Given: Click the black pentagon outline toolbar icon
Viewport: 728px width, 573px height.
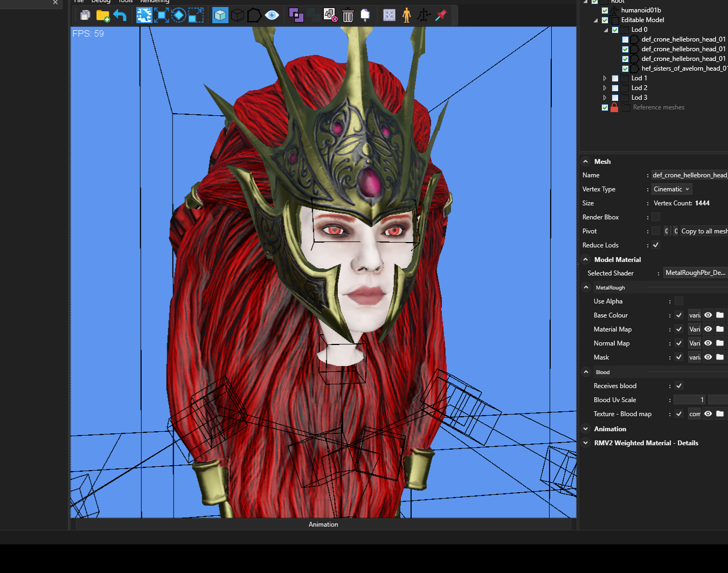Looking at the screenshot, I should [254, 15].
